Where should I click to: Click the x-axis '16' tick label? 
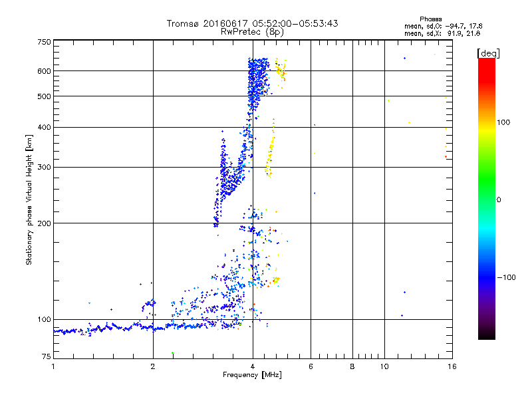[x=452, y=366]
